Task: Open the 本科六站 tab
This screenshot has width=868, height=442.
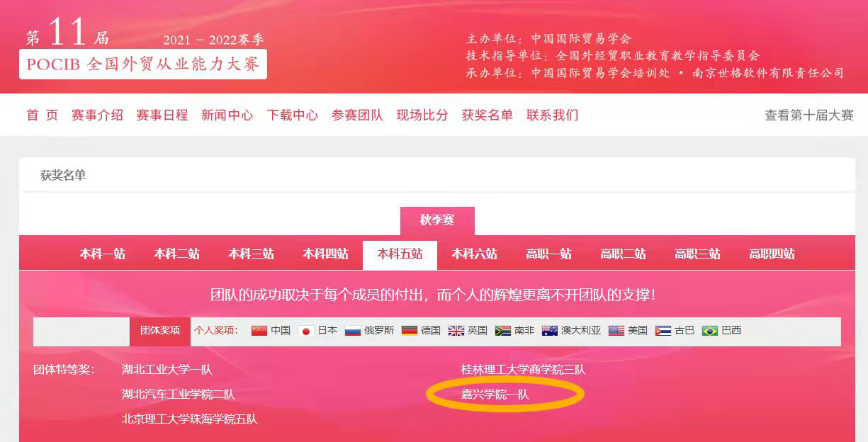Action: pos(474,254)
